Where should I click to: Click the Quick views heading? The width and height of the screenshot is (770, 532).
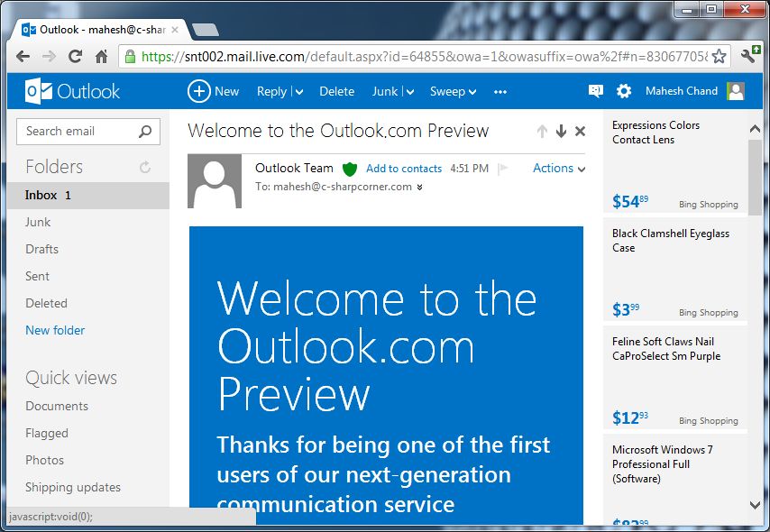71,378
